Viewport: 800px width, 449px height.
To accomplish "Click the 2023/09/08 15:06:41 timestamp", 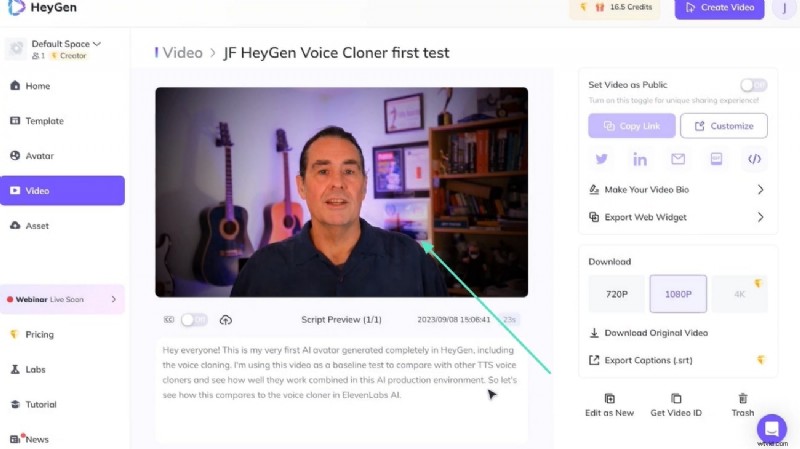I will pyautogui.click(x=454, y=320).
